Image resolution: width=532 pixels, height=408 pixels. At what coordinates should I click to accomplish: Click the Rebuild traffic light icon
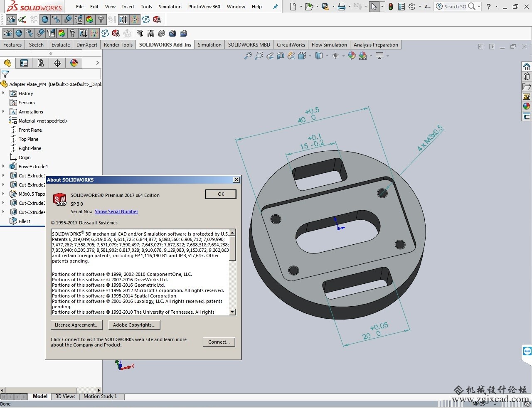391,7
